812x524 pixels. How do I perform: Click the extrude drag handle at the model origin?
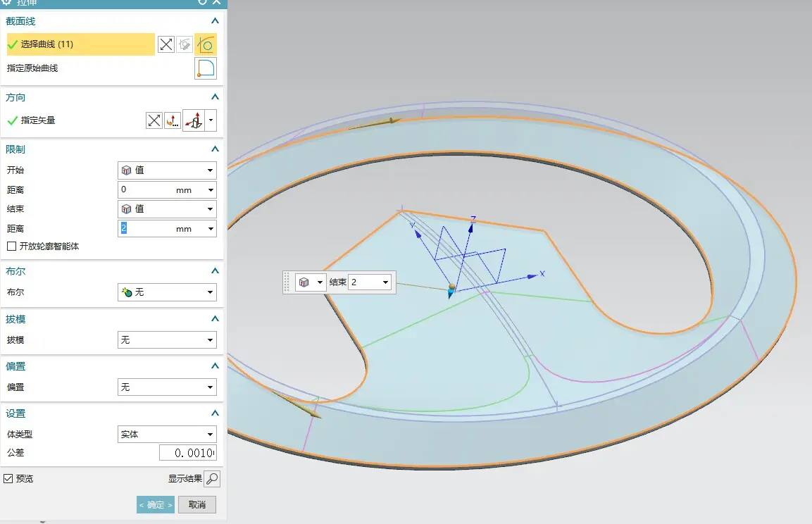[x=451, y=290]
